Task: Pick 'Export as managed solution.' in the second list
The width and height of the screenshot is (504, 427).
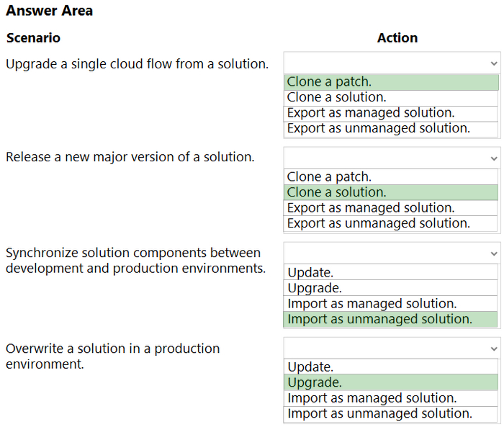Action: point(391,208)
